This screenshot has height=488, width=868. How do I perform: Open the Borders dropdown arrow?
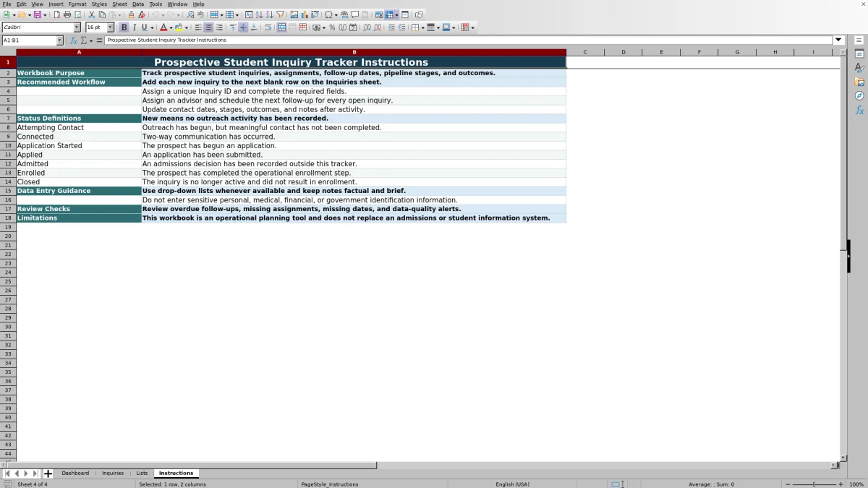tap(422, 27)
